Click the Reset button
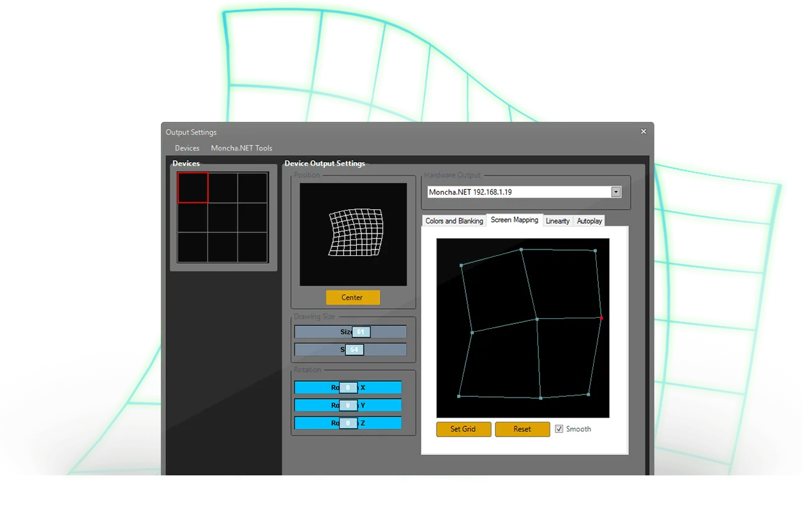 click(x=522, y=429)
